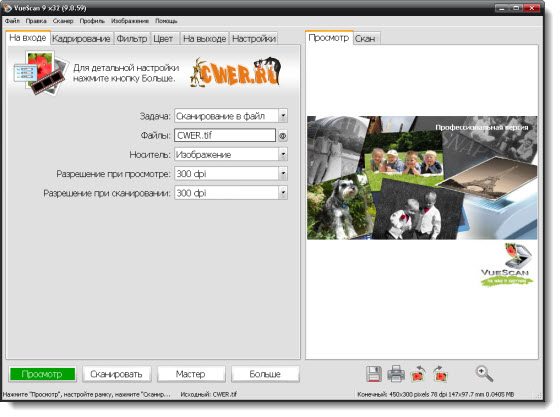Rotate image right with toolbar icon

click(x=440, y=374)
